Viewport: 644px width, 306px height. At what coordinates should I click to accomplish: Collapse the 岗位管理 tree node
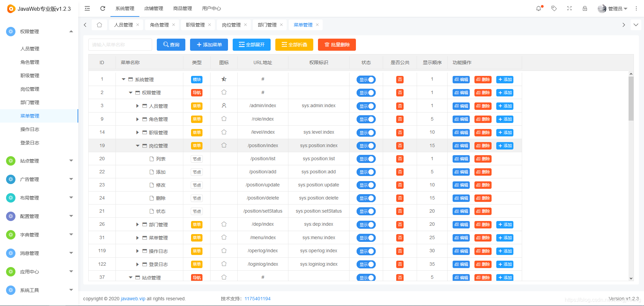pyautogui.click(x=138, y=146)
